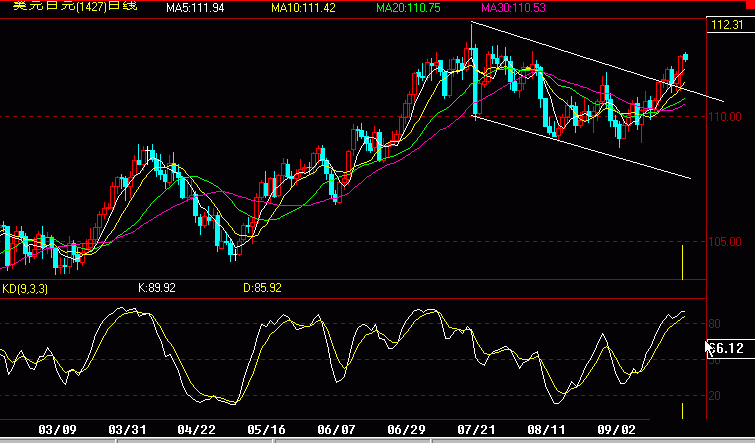Click the 80 level label on KD axis
The height and width of the screenshot is (443, 755).
tap(715, 324)
